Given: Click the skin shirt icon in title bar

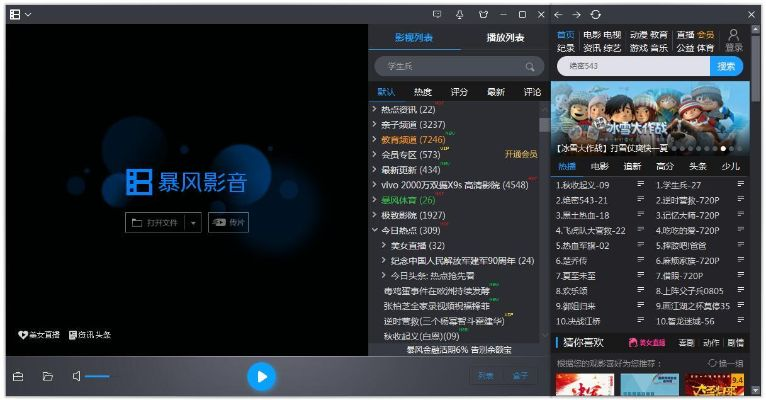Looking at the screenshot, I should pyautogui.click(x=482, y=14).
